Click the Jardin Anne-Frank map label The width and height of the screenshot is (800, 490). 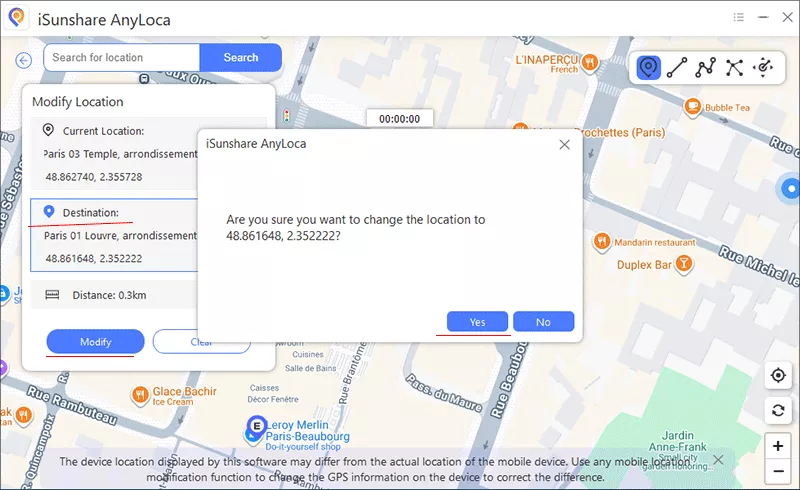(x=678, y=441)
